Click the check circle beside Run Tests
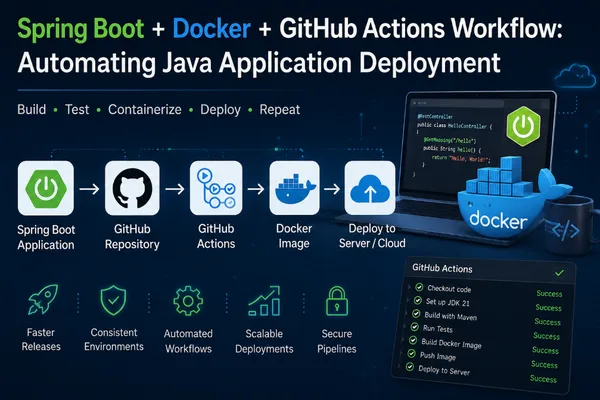Viewport: 600px width, 400px height. tap(414, 327)
